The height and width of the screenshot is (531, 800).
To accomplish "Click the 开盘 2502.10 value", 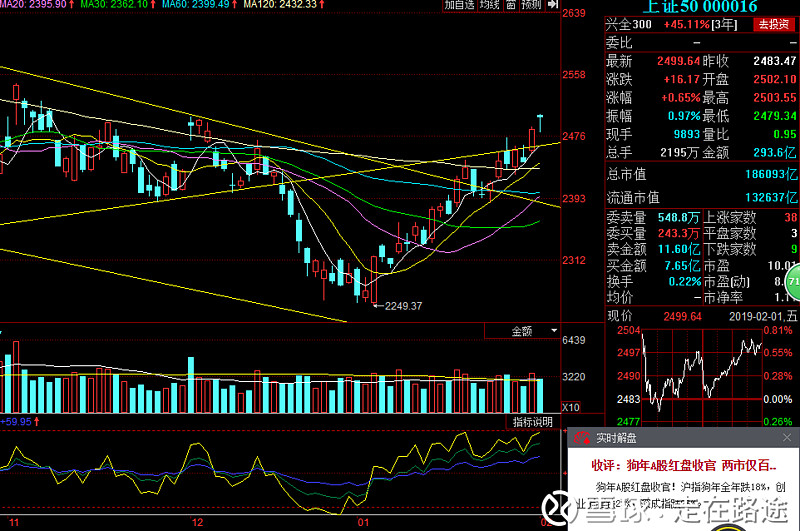I will pyautogui.click(x=774, y=80).
